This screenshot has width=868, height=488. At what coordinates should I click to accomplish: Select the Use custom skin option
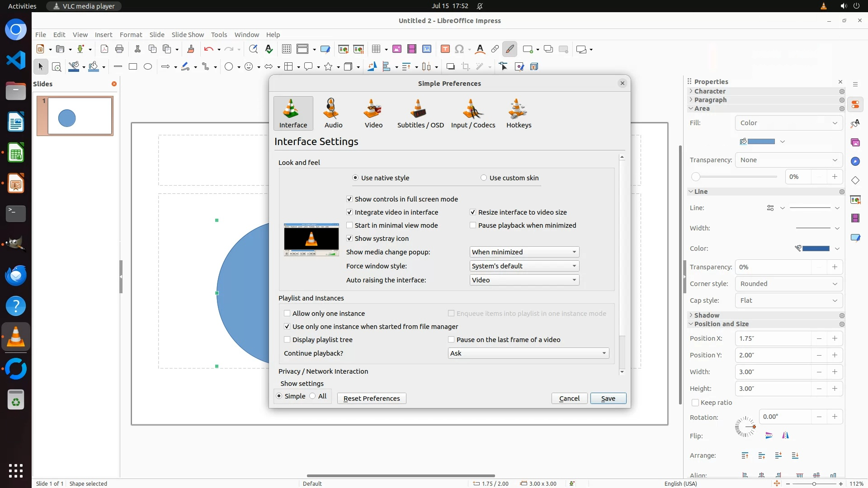tap(484, 178)
